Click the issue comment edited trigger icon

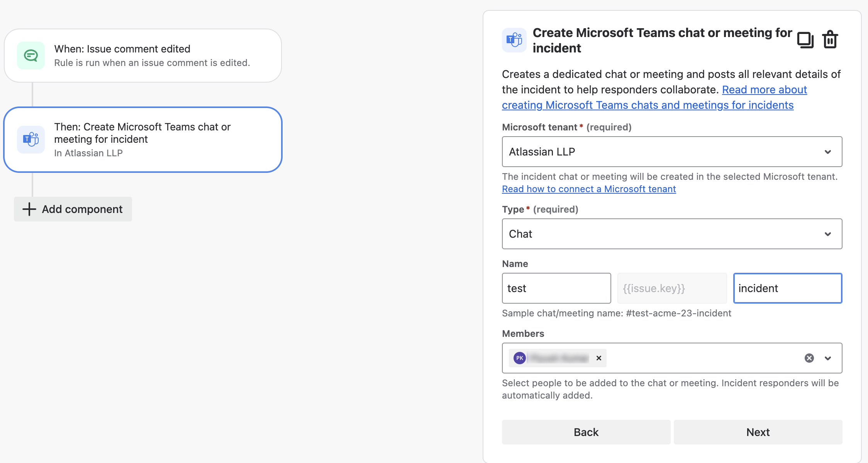[32, 56]
